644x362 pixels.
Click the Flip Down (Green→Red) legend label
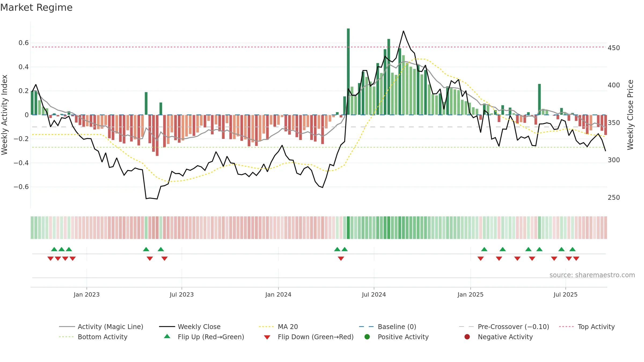pyautogui.click(x=316, y=337)
